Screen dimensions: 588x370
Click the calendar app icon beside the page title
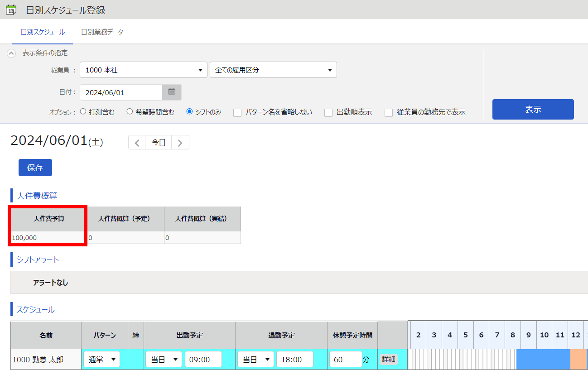click(x=11, y=10)
